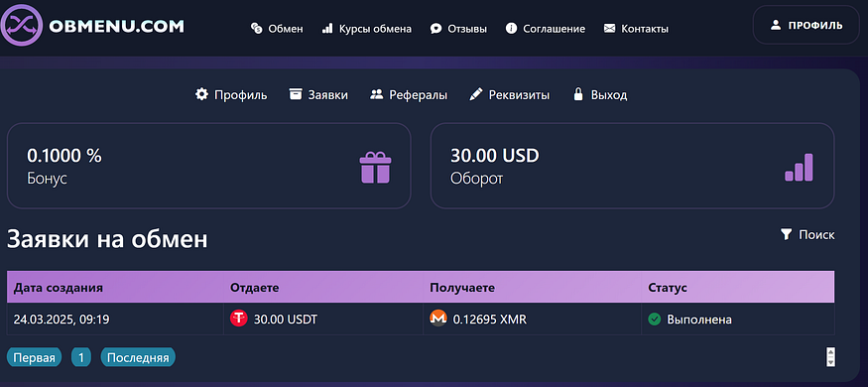Click the gear icon beside Профиль tab

(201, 94)
